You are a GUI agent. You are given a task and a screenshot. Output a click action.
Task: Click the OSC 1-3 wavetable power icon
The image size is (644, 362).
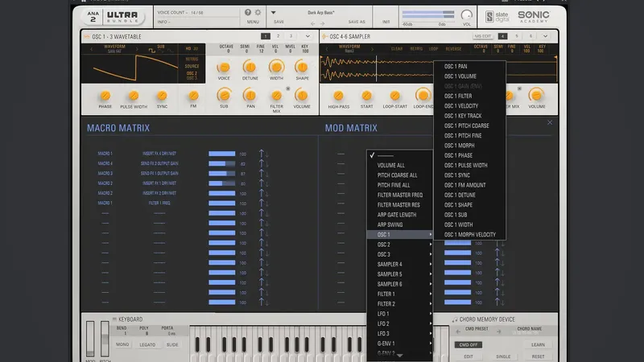click(x=87, y=36)
